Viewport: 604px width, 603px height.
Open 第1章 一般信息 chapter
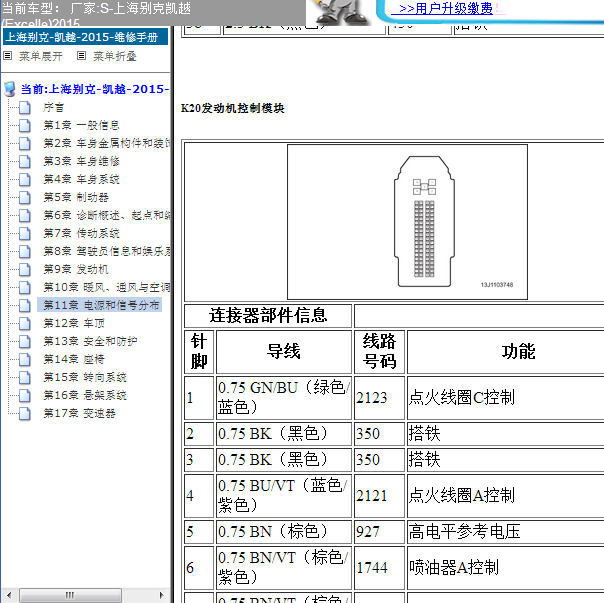click(x=81, y=125)
